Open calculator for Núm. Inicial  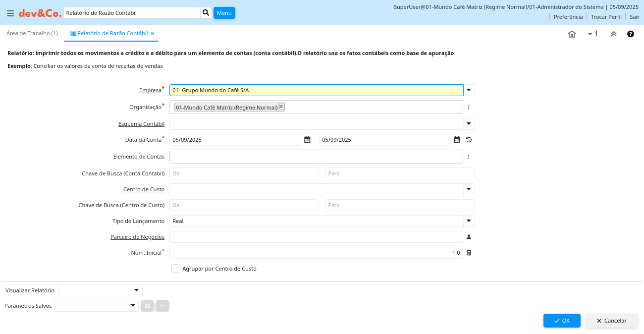[469, 253]
